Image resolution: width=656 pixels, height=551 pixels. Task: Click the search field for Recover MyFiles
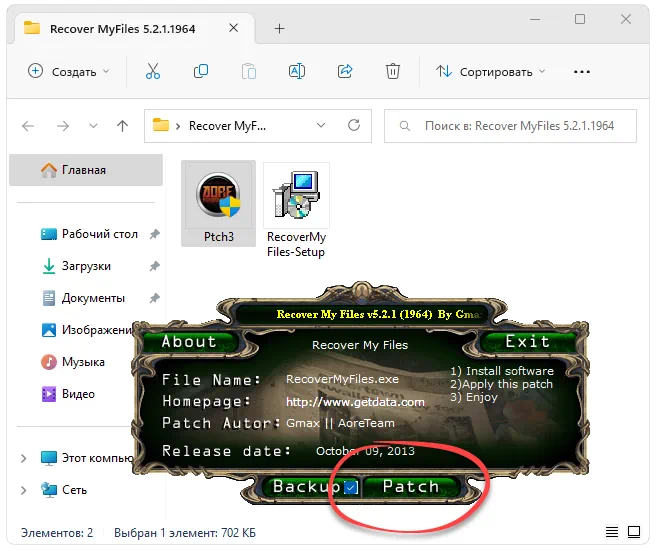coord(510,126)
